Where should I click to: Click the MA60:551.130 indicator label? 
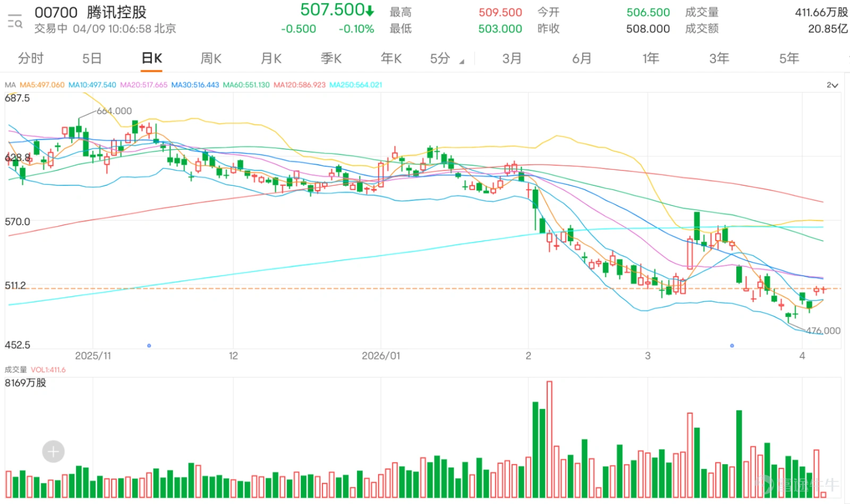(246, 85)
